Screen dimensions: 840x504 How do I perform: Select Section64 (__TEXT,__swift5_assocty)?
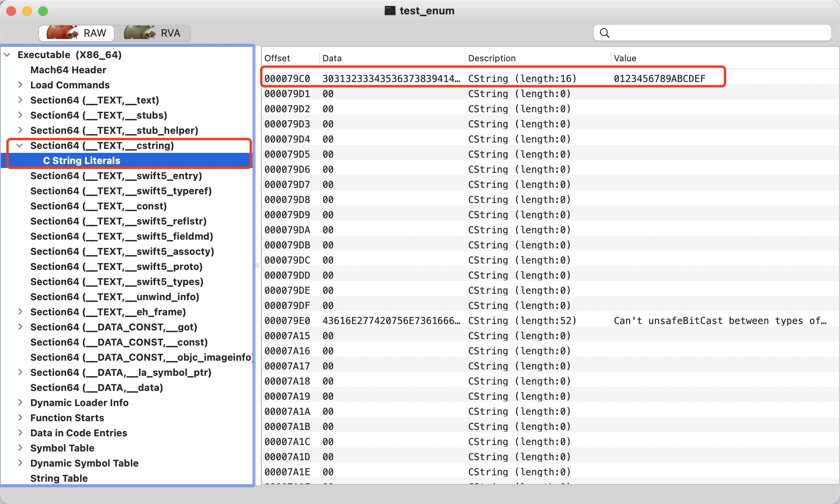pyautogui.click(x=122, y=252)
